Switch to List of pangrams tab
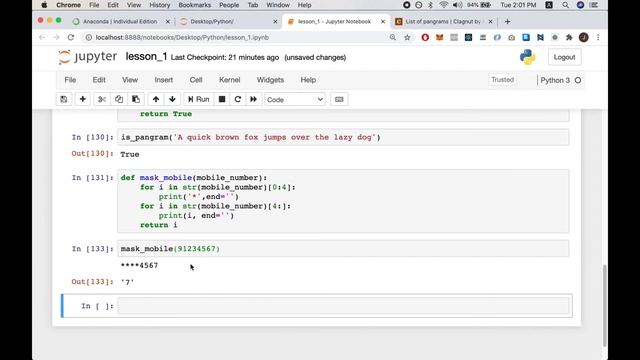Screen dimensions: 640x360 pyautogui.click(x=443, y=21)
